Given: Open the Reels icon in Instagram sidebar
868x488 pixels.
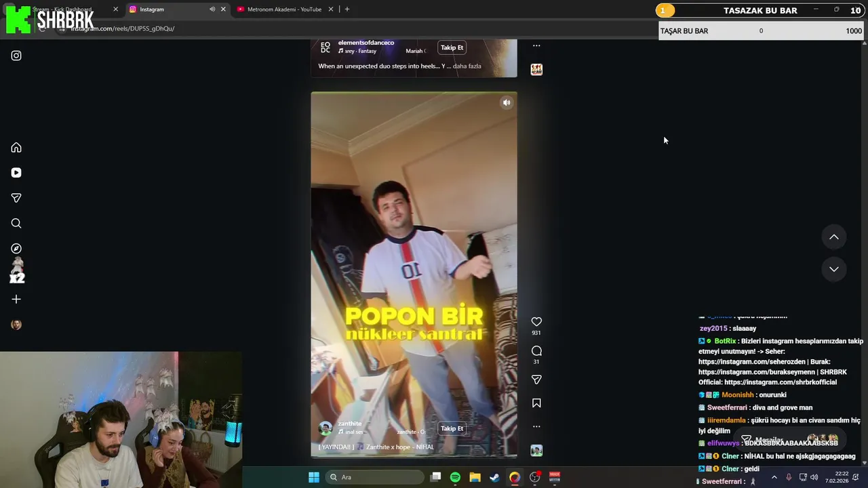Looking at the screenshot, I should pyautogui.click(x=16, y=173).
